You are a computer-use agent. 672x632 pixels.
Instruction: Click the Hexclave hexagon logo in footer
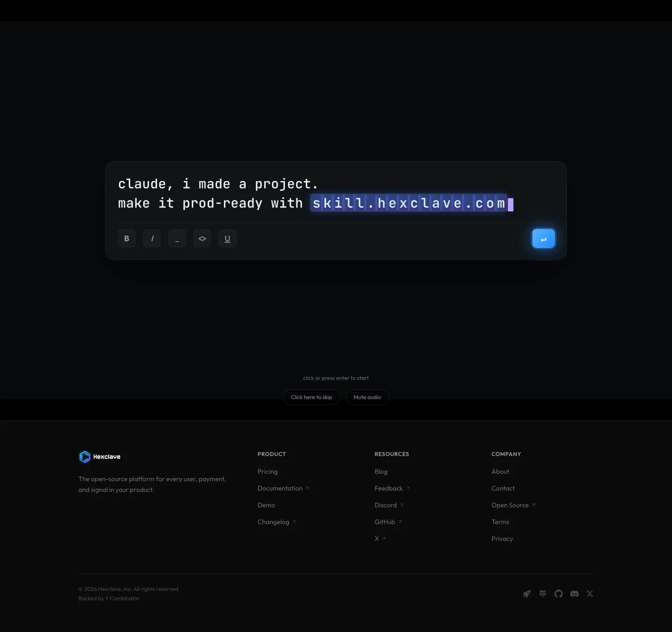[84, 456]
